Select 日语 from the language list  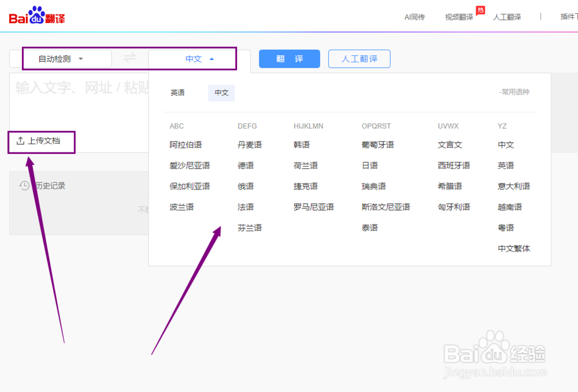click(x=369, y=165)
